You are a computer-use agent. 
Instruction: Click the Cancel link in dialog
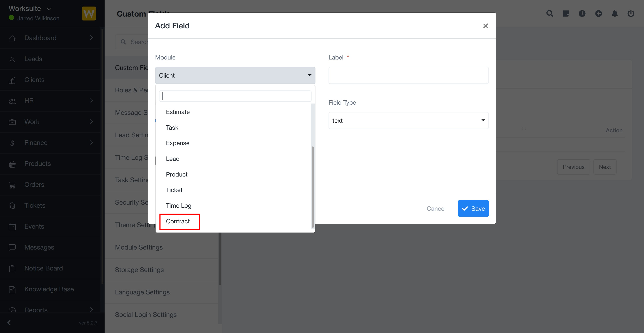click(x=436, y=209)
